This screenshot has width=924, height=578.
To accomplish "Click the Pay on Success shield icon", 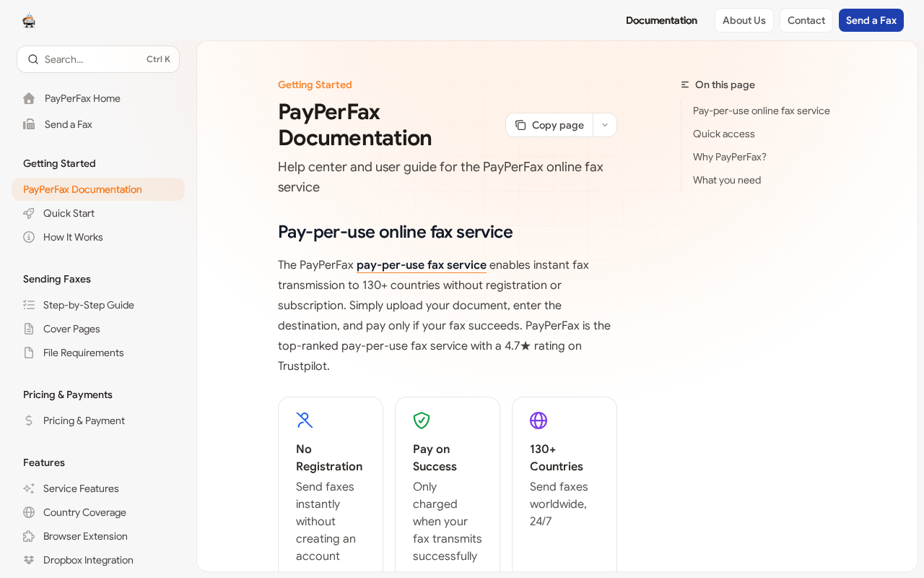I will click(x=422, y=420).
